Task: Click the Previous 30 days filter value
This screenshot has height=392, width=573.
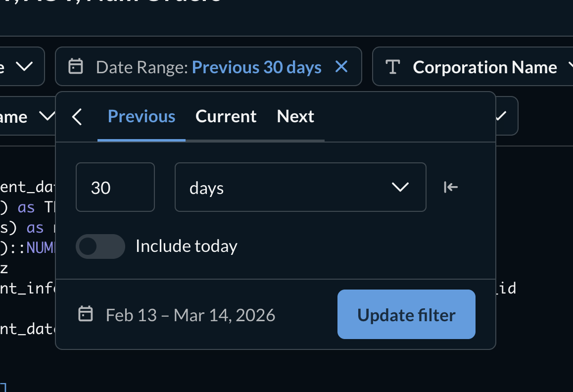Action: tap(256, 67)
